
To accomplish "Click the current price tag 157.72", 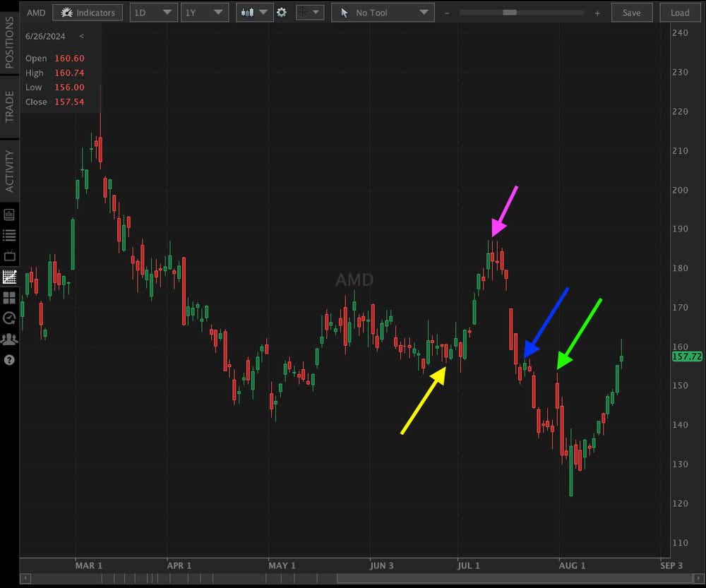I will 687,356.
